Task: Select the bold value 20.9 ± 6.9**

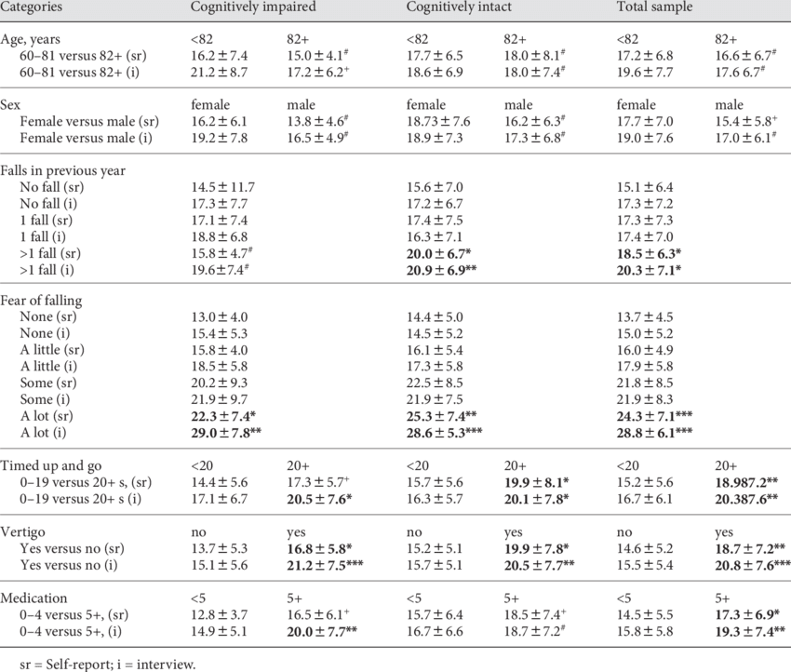Action: (441, 271)
